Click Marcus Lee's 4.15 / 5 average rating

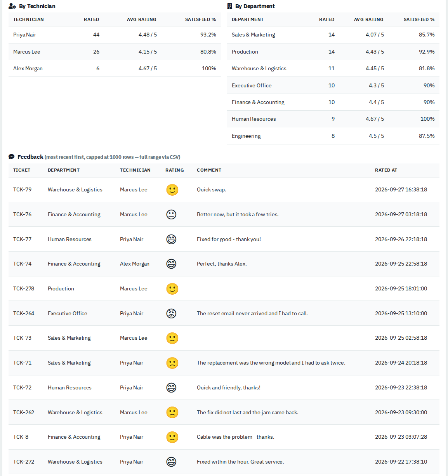tap(148, 52)
